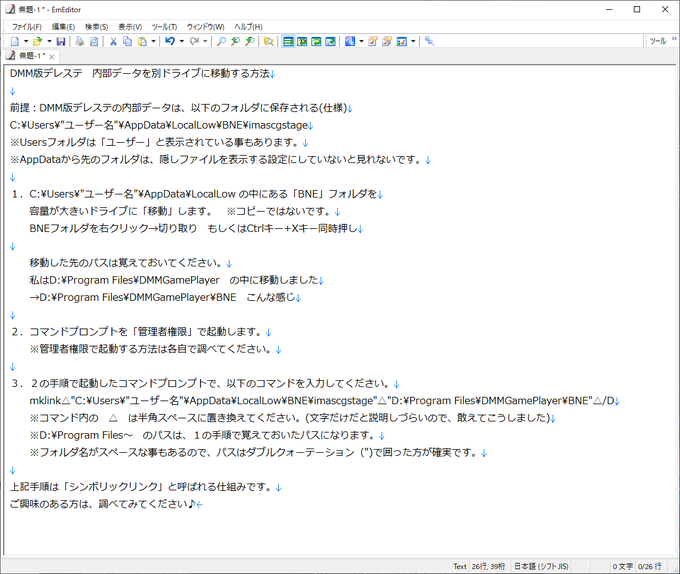Click the blue configuration selector icon

tap(350, 41)
